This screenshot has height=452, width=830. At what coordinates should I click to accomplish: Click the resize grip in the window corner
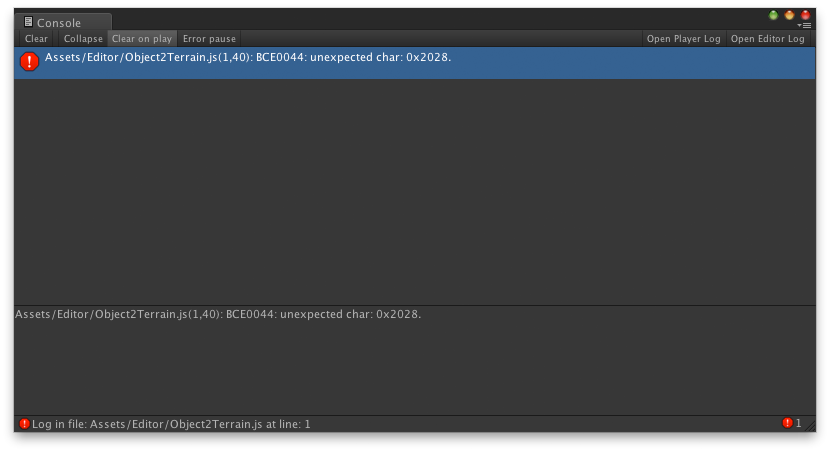(x=810, y=425)
